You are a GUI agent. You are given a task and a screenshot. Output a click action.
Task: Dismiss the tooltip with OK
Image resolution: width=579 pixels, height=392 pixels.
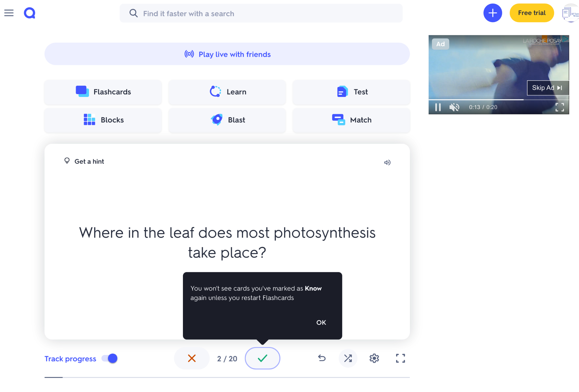(321, 322)
